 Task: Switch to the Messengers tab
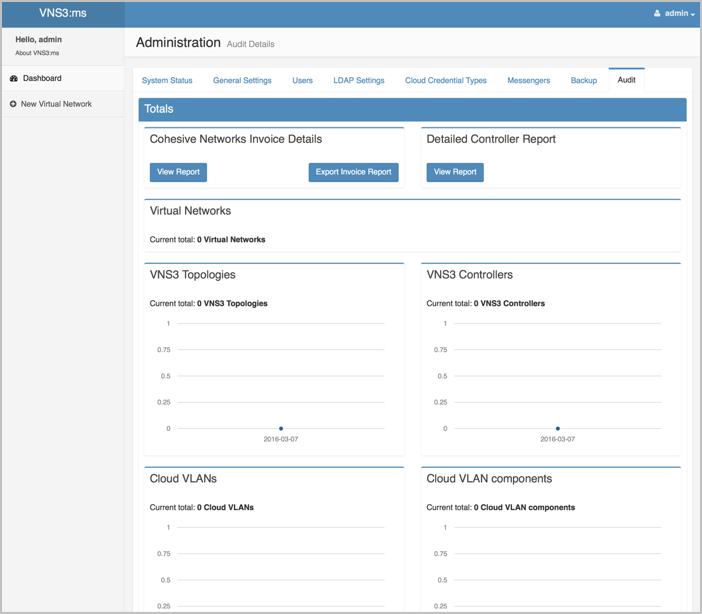528,80
